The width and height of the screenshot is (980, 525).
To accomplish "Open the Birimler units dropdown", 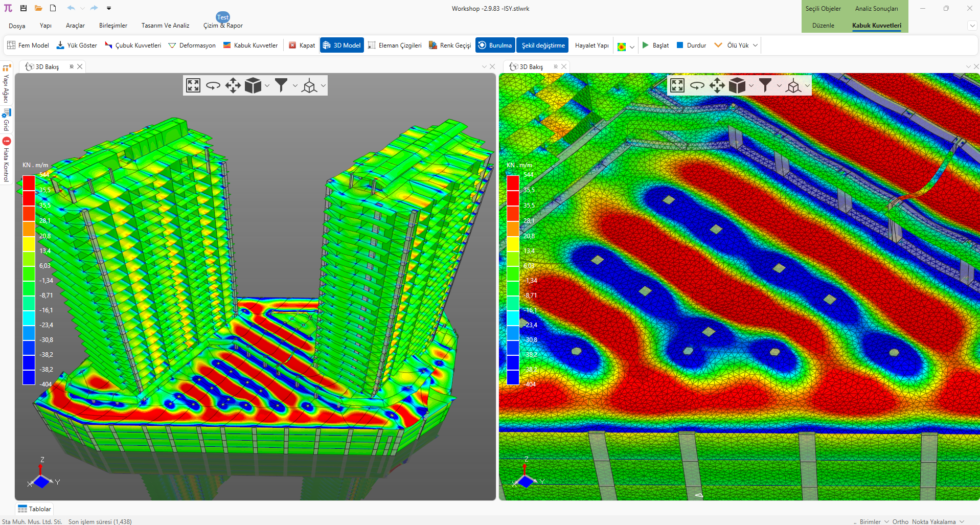I will point(874,521).
